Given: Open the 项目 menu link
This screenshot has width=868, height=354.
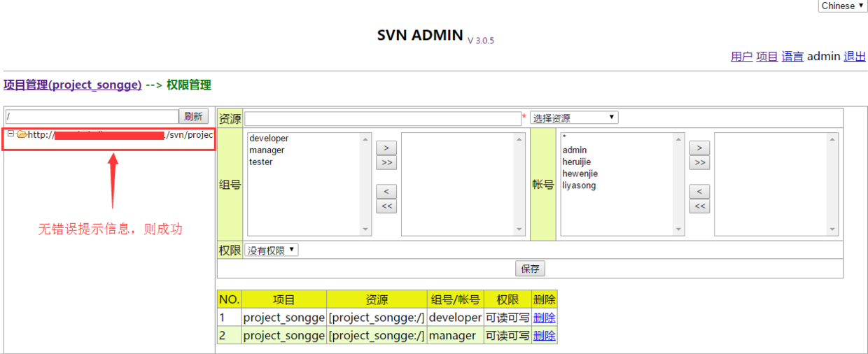Looking at the screenshot, I should [766, 57].
